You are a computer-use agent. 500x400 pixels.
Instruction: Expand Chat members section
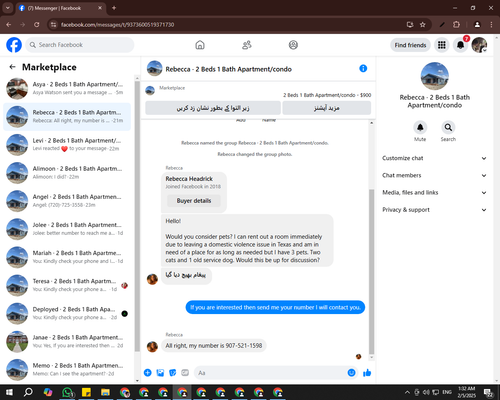coord(434,175)
